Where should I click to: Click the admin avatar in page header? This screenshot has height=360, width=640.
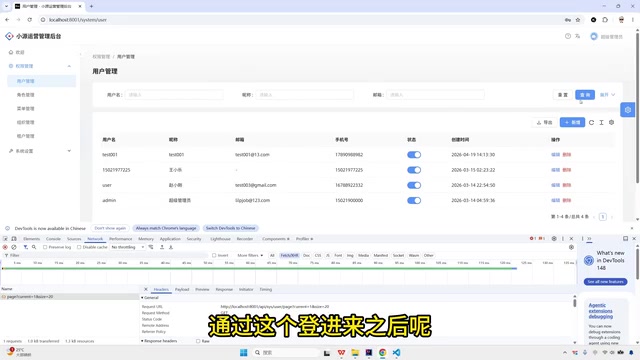[x=594, y=36]
